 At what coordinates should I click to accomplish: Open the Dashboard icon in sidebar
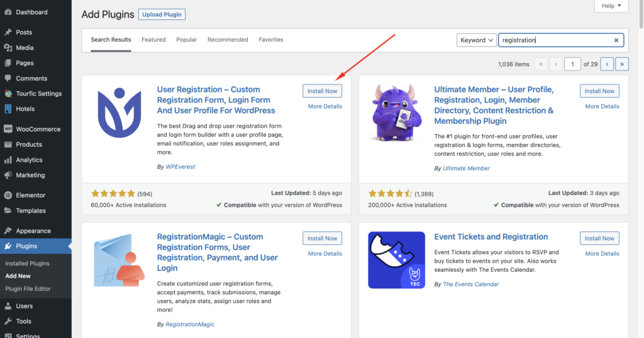click(8, 13)
